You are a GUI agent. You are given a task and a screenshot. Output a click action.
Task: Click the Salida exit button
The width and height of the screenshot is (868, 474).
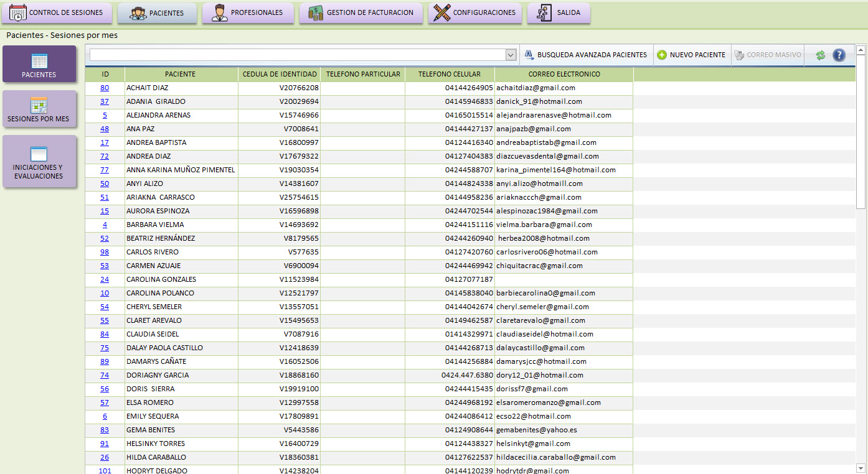(x=559, y=13)
